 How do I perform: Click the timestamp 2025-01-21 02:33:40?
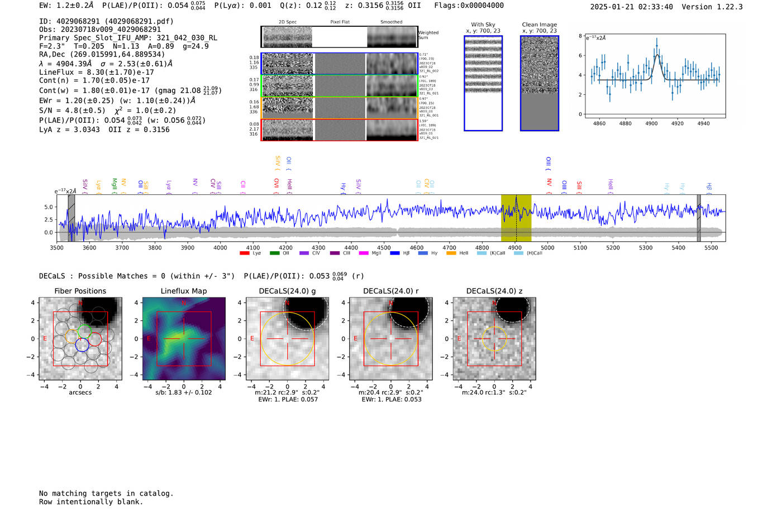pos(631,7)
